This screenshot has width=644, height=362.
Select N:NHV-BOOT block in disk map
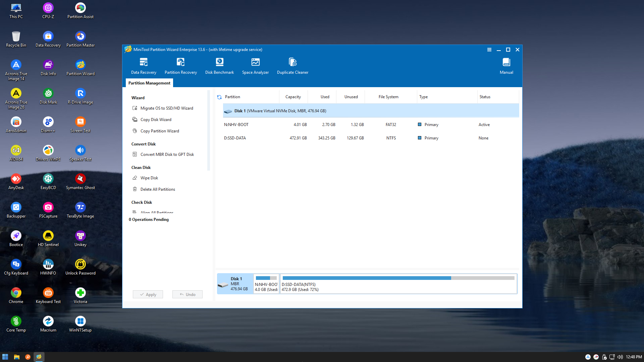[266, 284]
